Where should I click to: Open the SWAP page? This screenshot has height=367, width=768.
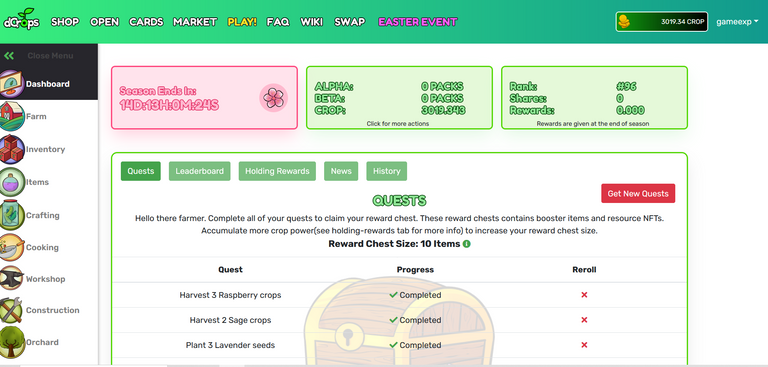pos(350,22)
